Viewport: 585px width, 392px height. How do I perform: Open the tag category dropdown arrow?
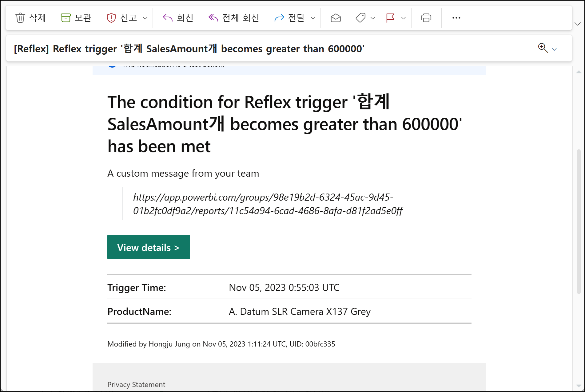[x=373, y=18]
